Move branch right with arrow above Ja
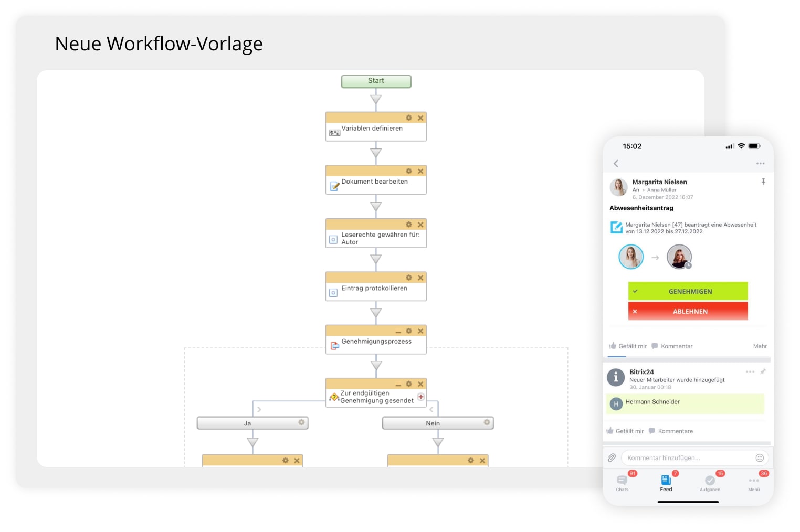Image resolution: width=800 pixels, height=532 pixels. [x=259, y=409]
